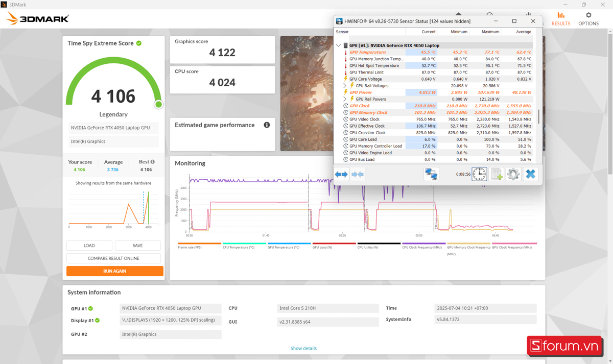Click the HWiNFO sensor list scrollbar thumb

pos(538,116)
